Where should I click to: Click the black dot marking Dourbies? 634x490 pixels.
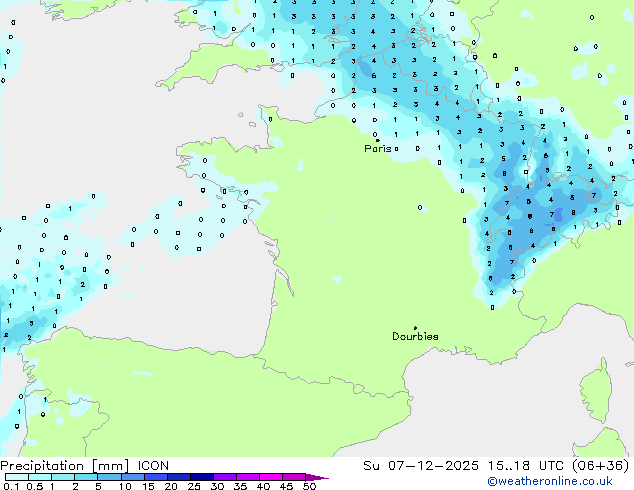click(415, 328)
